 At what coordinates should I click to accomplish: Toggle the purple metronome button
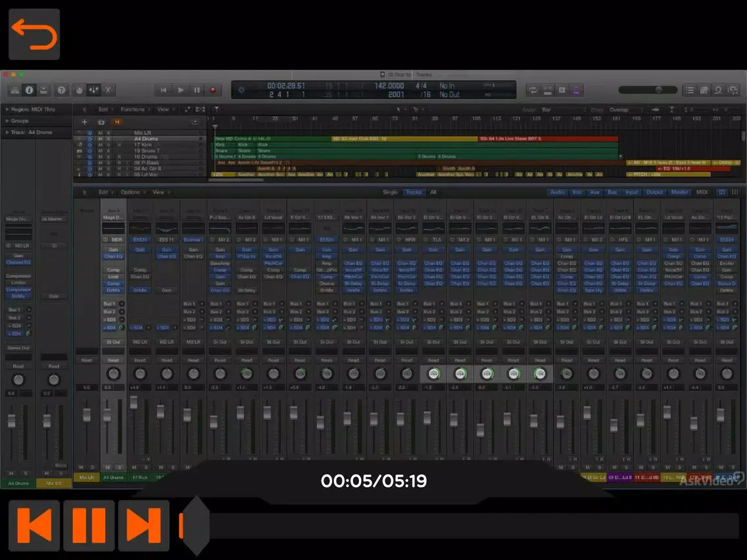(x=576, y=90)
